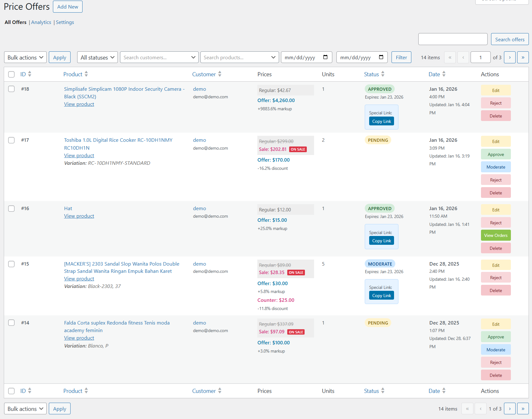The width and height of the screenshot is (532, 419).
Task: Sort offers by Date column
Action: [444, 74]
